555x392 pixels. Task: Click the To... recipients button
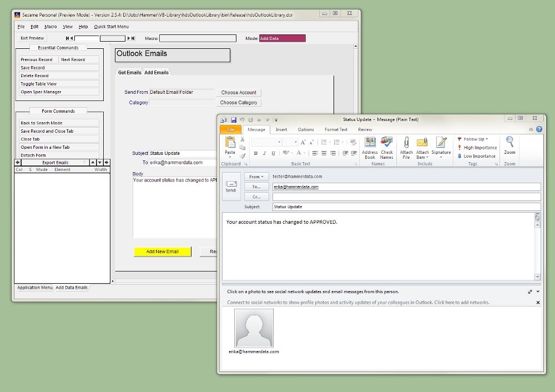256,187
